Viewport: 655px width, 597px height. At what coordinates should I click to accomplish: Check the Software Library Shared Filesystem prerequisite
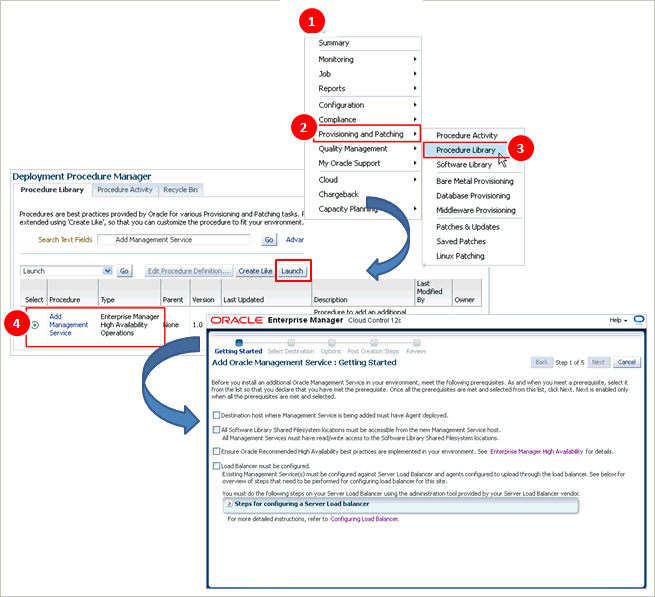(216, 429)
